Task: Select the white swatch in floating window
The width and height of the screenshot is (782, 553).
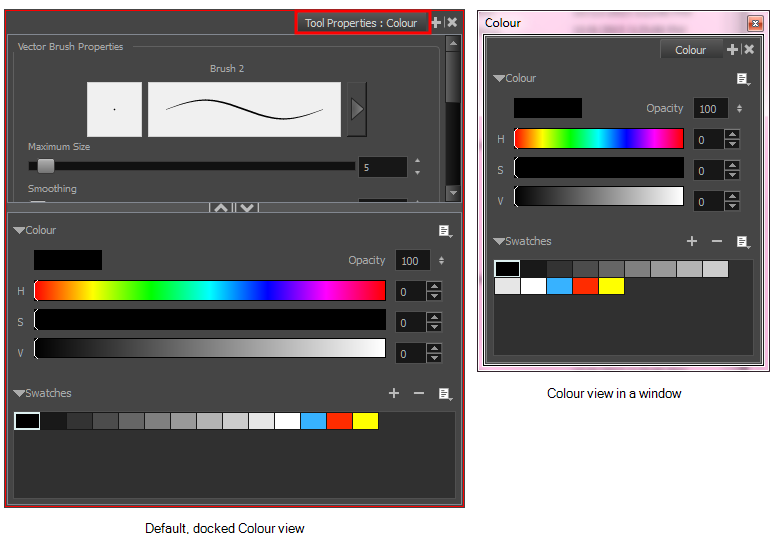Action: 533,286
